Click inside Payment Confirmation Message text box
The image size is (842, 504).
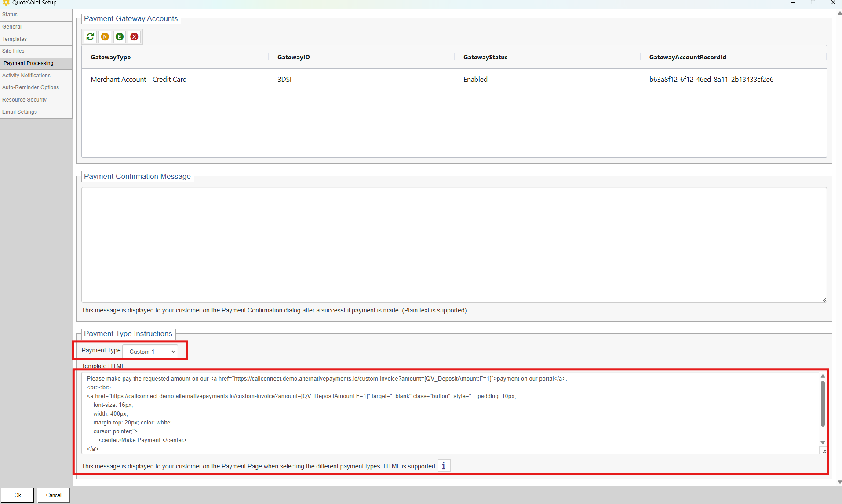pyautogui.click(x=453, y=244)
